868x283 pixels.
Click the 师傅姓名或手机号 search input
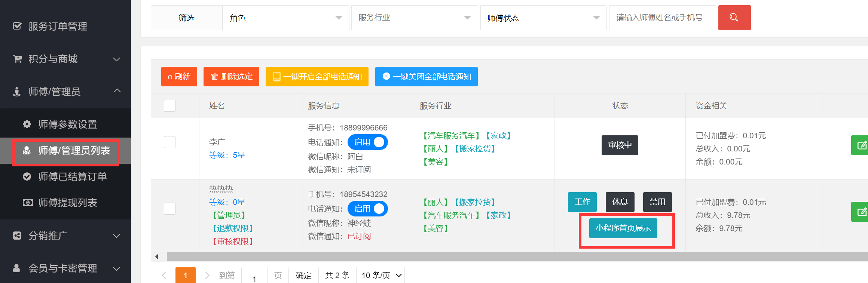click(662, 18)
